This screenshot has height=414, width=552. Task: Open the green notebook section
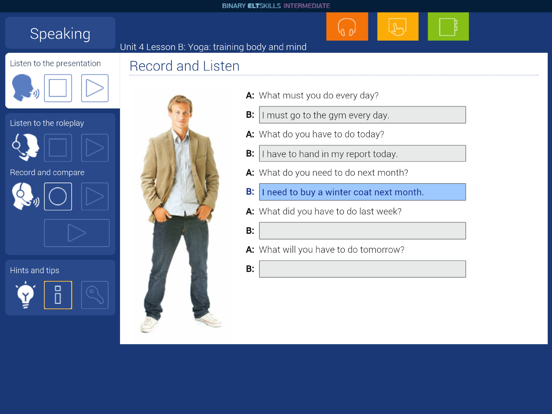tap(448, 27)
